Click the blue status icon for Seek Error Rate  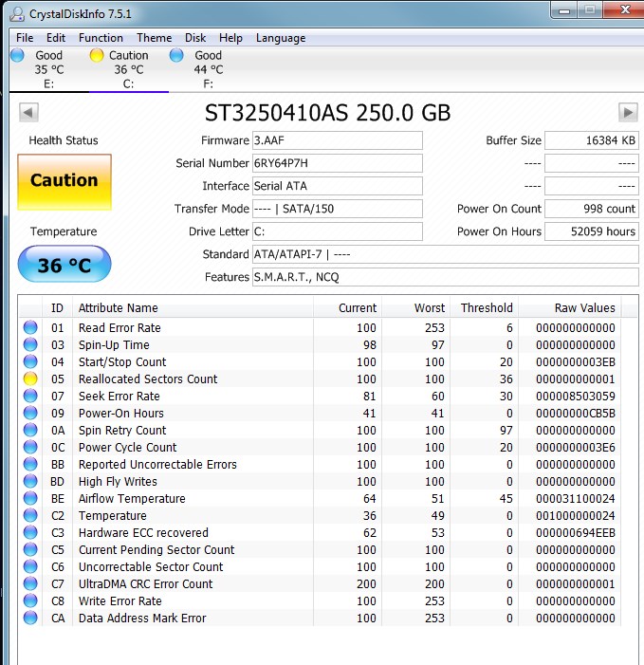pyautogui.click(x=30, y=397)
